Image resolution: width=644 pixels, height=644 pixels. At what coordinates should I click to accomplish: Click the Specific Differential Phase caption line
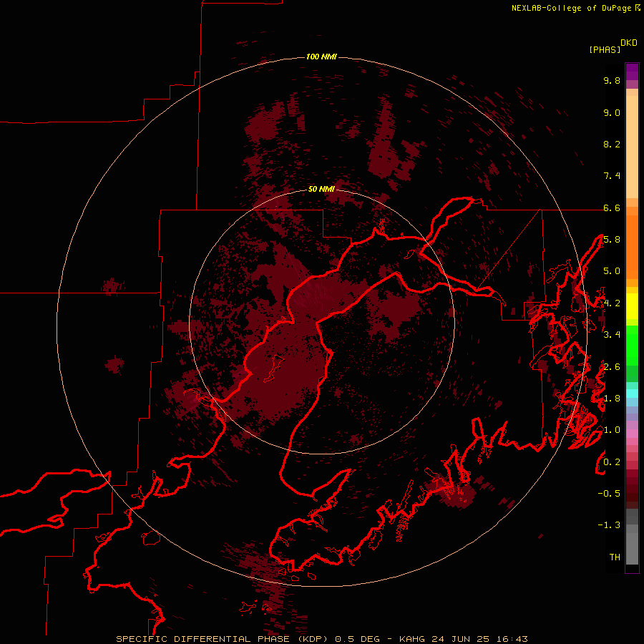[x=321, y=639]
